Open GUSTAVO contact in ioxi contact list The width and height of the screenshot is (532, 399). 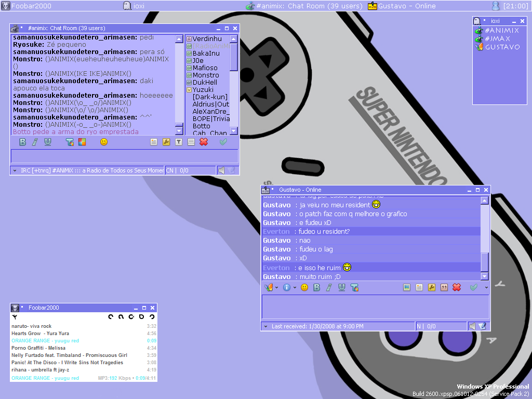502,47
